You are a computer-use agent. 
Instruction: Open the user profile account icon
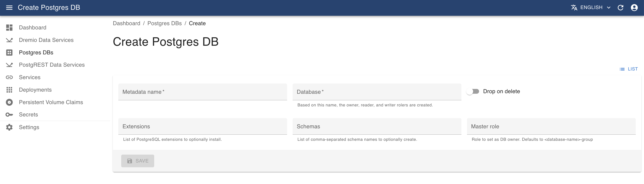click(634, 7)
